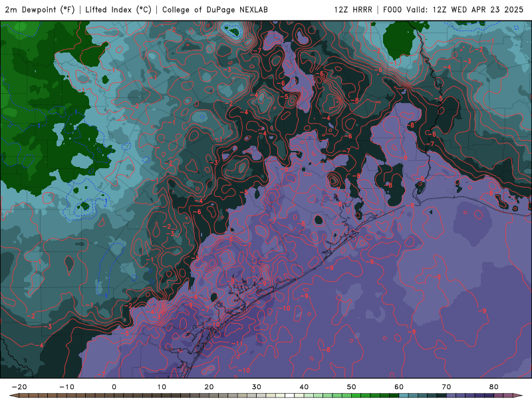
Task: Click the "2m Dewpoint (°F)" title text
Action: [x=40, y=10]
